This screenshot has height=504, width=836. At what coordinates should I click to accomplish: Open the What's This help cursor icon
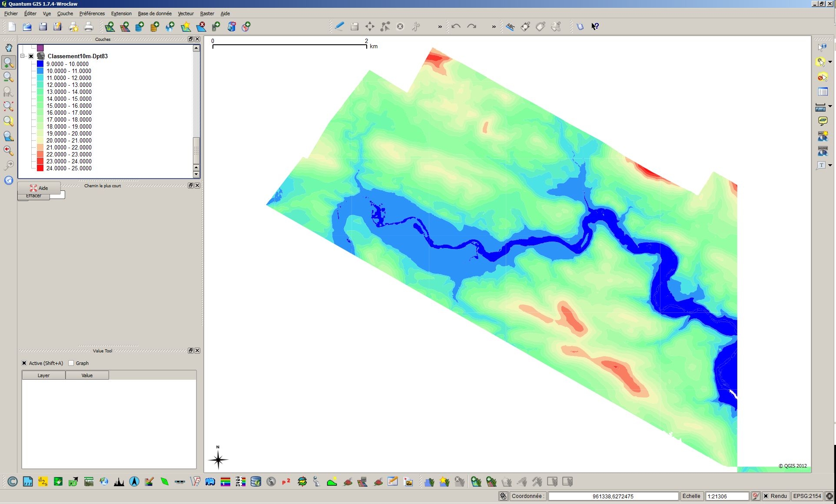595,27
